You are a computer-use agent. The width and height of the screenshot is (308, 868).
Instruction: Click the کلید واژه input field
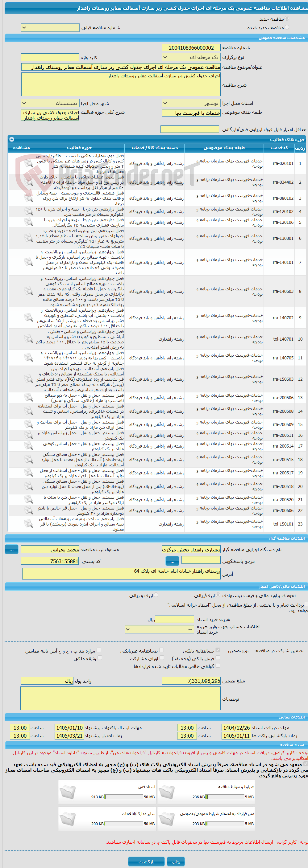click(x=50, y=57)
